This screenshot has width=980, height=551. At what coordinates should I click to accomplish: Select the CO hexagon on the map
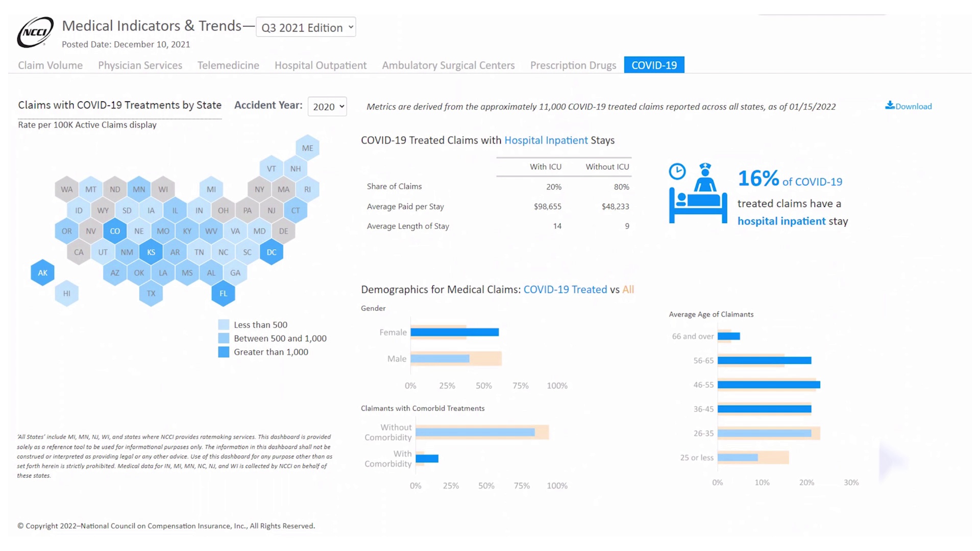[x=114, y=231]
